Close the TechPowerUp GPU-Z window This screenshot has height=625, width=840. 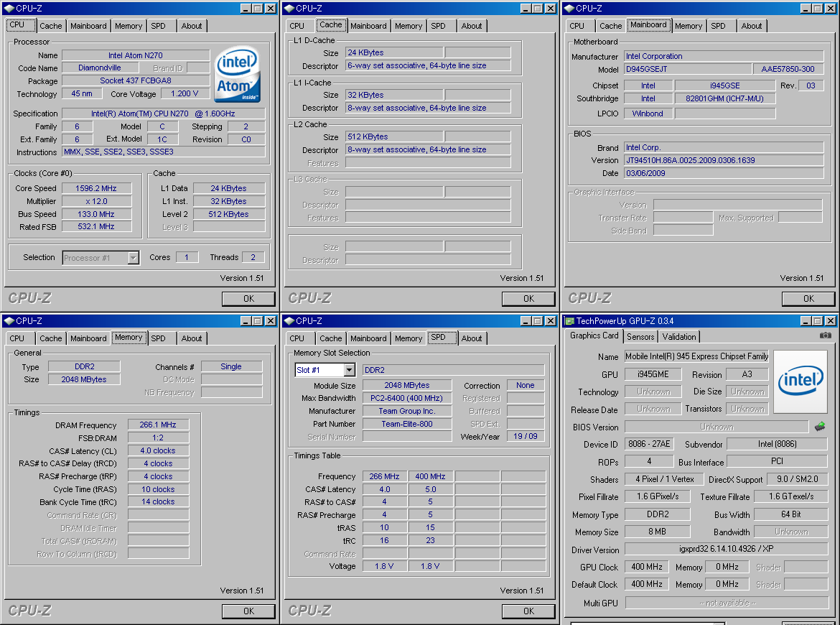click(830, 321)
